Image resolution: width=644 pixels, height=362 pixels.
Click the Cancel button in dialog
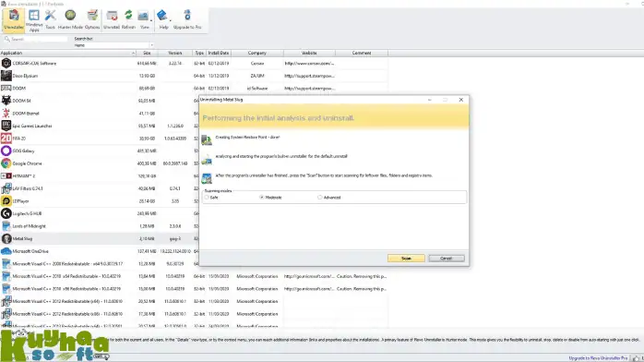447,259
